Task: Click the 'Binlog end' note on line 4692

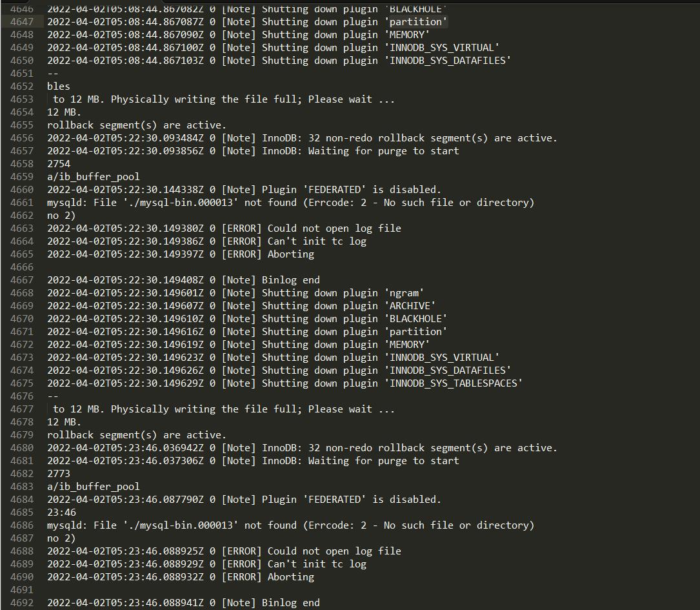Action: click(x=290, y=604)
